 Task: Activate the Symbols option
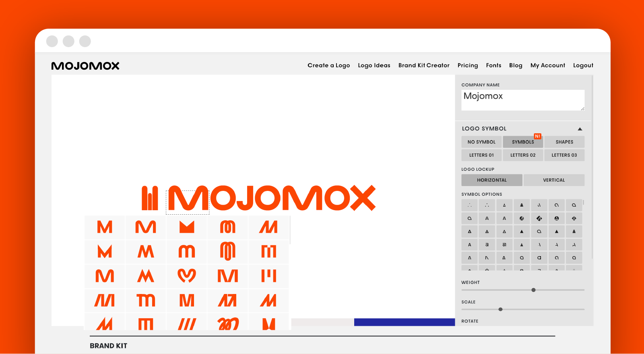[x=523, y=142]
